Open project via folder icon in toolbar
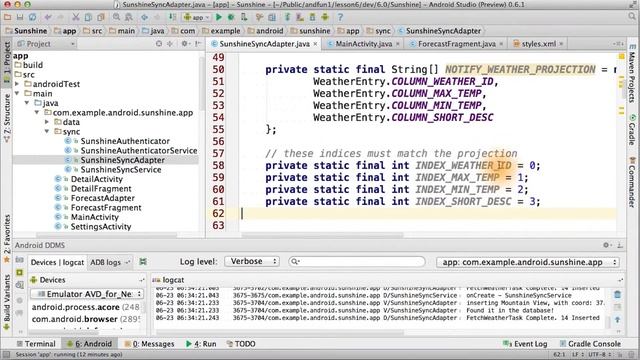 (x=7, y=17)
